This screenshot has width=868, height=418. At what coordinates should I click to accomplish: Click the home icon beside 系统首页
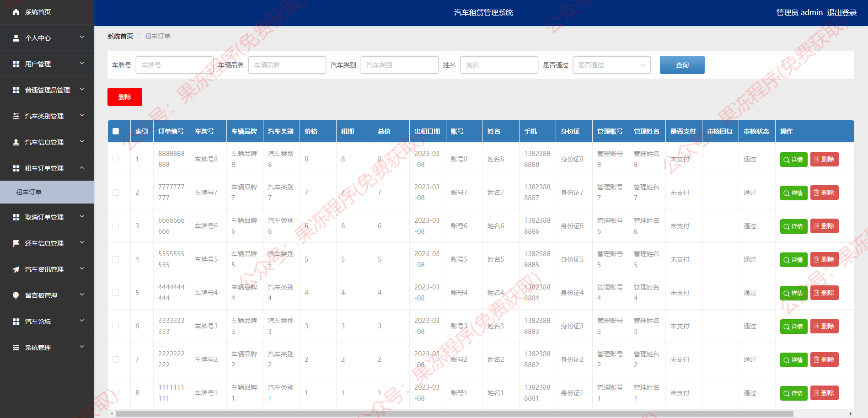(16, 12)
